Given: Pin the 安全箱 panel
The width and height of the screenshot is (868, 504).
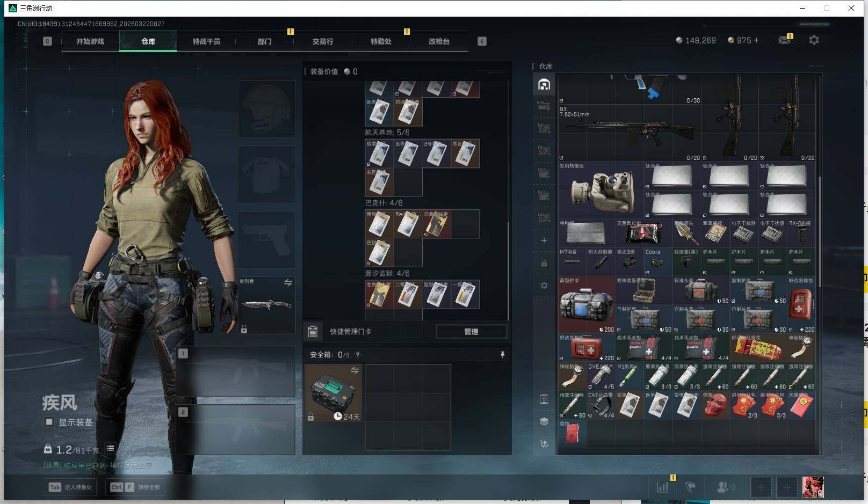Looking at the screenshot, I should click(x=502, y=354).
